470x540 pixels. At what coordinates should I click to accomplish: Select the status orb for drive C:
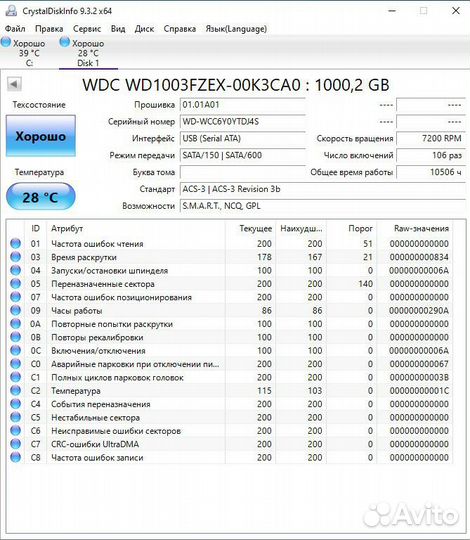(6, 43)
